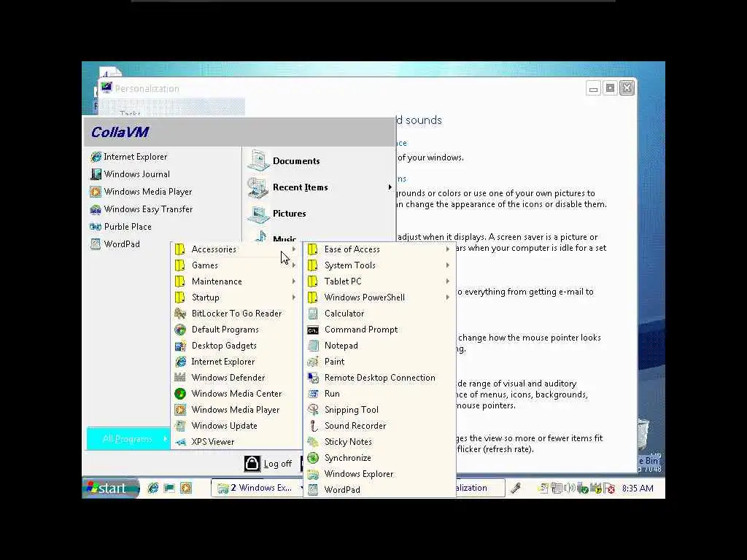Open the Purble Place game icon
Image resolution: width=747 pixels, height=560 pixels.
click(96, 227)
